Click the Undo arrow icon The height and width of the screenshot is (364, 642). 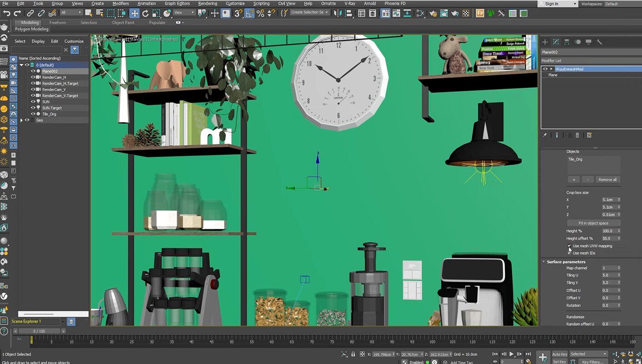click(x=6, y=13)
